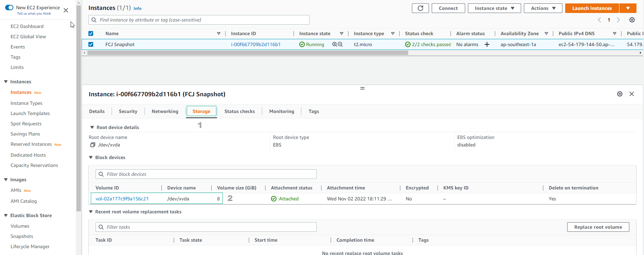Image resolution: width=644 pixels, height=255 pixels.
Task: Click Attached status check icon
Action: (274, 199)
